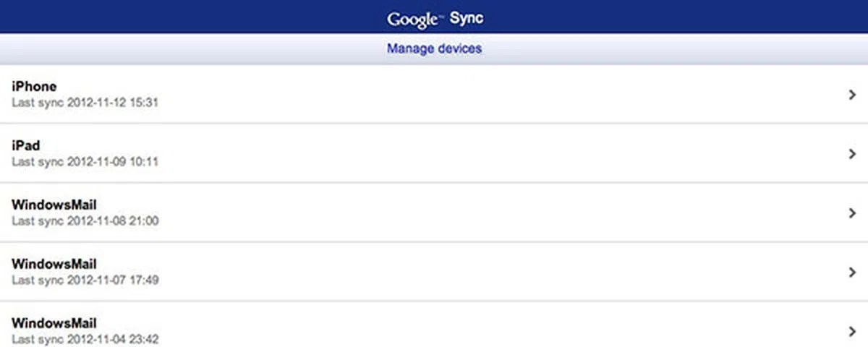The image size is (868, 347).
Task: Select the iPhone device name
Action: [x=34, y=87]
